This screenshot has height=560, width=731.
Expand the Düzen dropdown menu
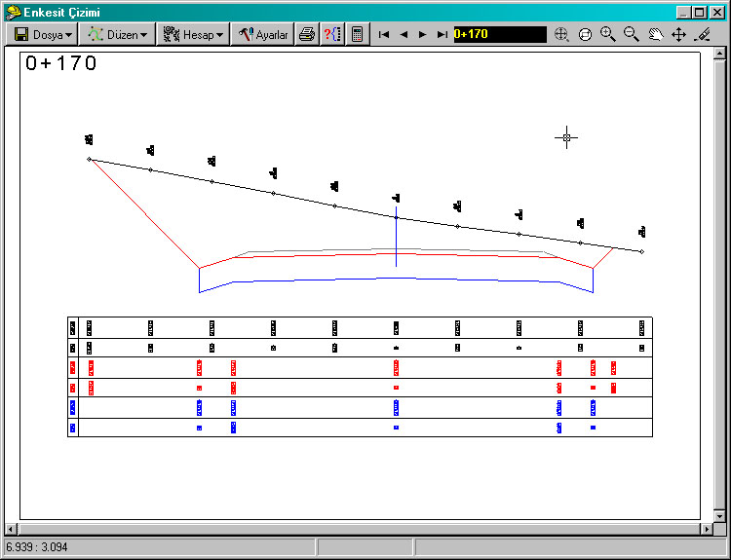point(117,34)
